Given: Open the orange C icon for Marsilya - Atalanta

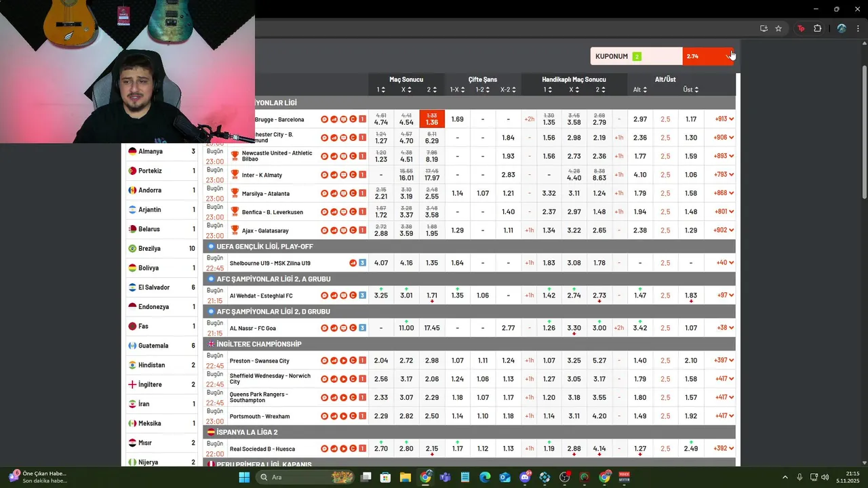Looking at the screenshot, I should (353, 193).
